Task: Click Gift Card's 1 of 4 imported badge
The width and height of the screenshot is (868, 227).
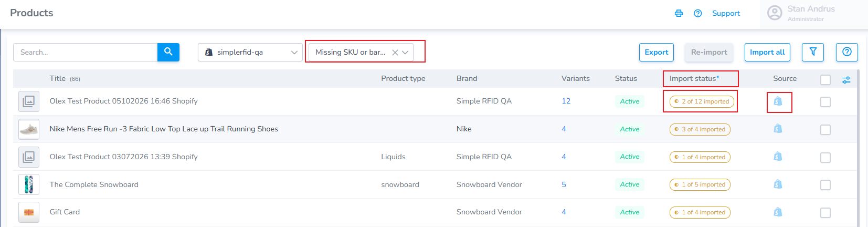Action: (x=700, y=212)
